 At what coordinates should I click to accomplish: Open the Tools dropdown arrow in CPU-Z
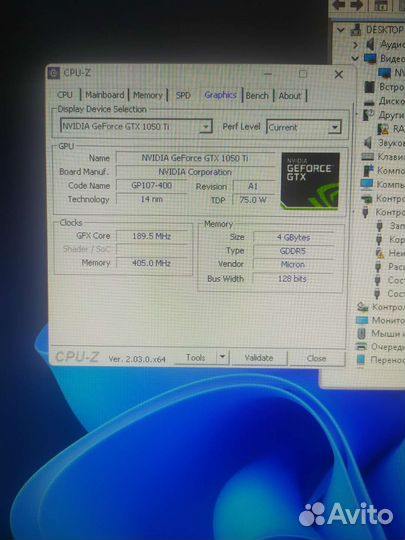pos(223,357)
